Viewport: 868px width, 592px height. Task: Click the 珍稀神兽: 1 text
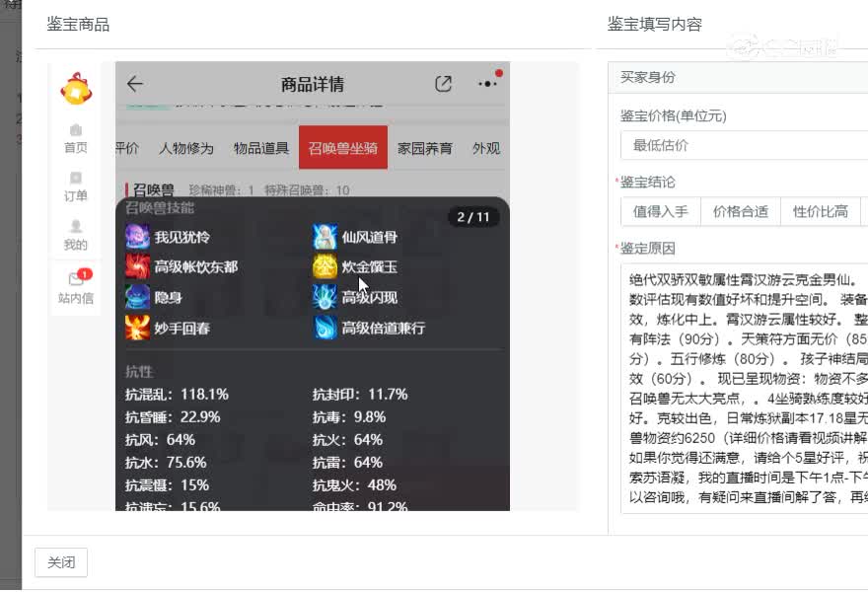click(221, 190)
